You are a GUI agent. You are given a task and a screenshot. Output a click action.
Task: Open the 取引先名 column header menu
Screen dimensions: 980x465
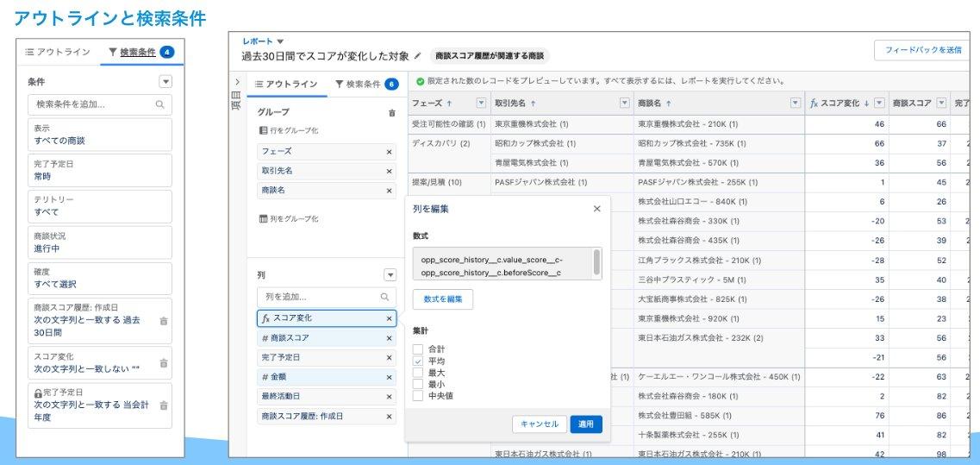[624, 104]
